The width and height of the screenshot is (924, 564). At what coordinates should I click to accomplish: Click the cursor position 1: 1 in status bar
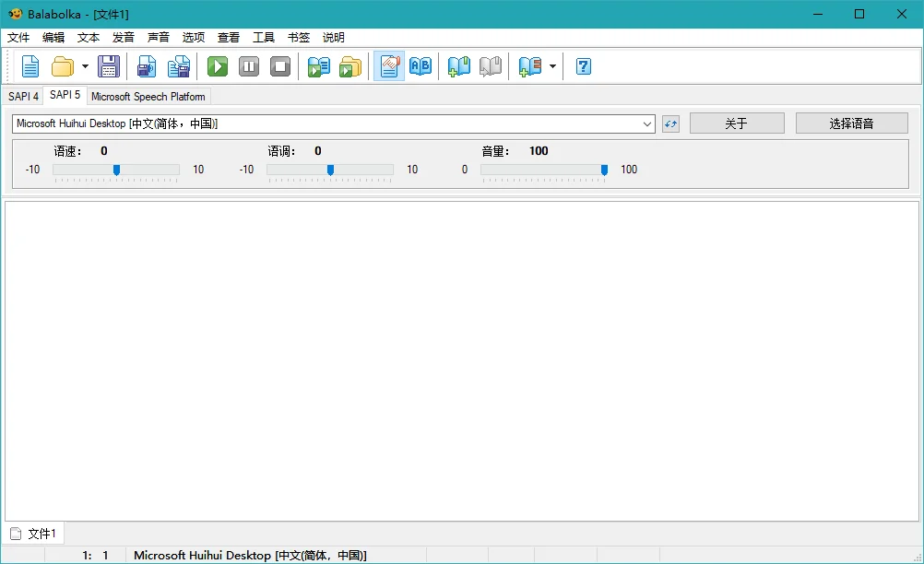(96, 555)
